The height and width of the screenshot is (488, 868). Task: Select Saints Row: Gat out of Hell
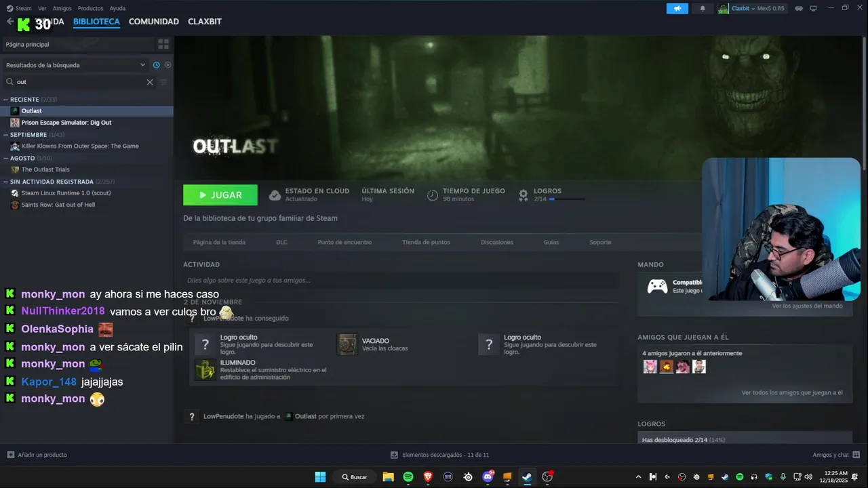tap(87, 205)
